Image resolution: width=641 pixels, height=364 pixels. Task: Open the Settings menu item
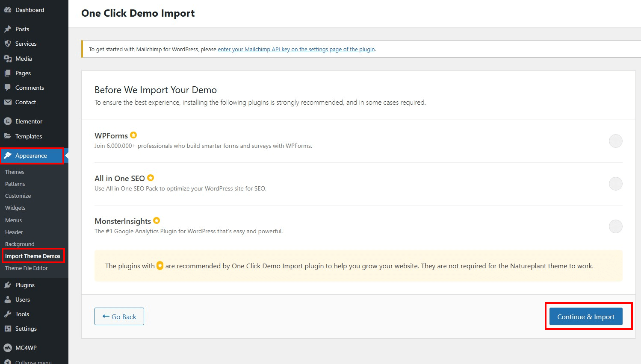34,329
